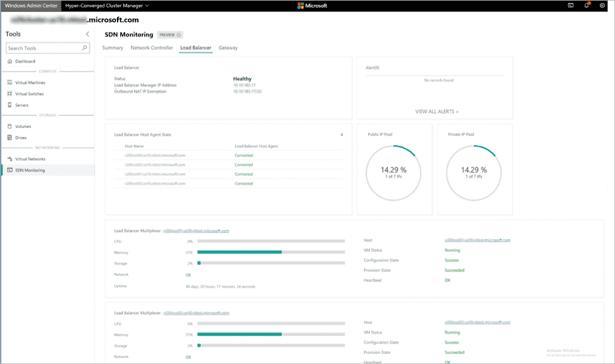
Task: Click the Storage usage bar of first multiplexer
Action: coord(271,263)
